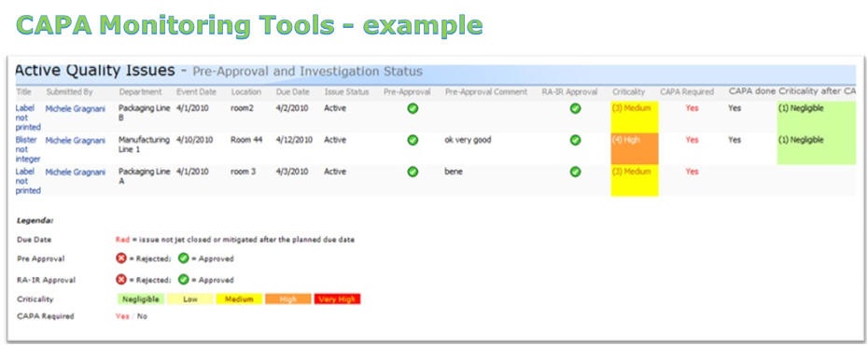This screenshot has width=868, height=345.
Task: Click the Negligible green legend swatch
Action: [x=141, y=299]
